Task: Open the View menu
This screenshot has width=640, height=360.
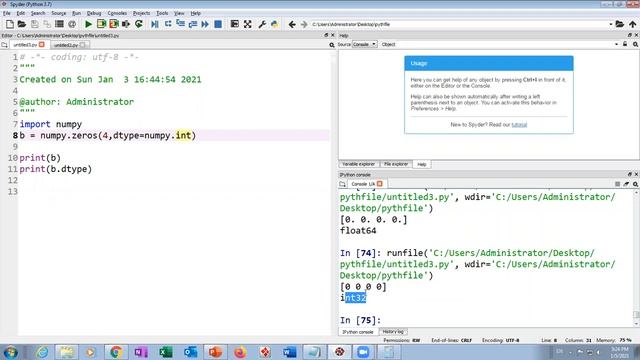Action: click(179, 13)
